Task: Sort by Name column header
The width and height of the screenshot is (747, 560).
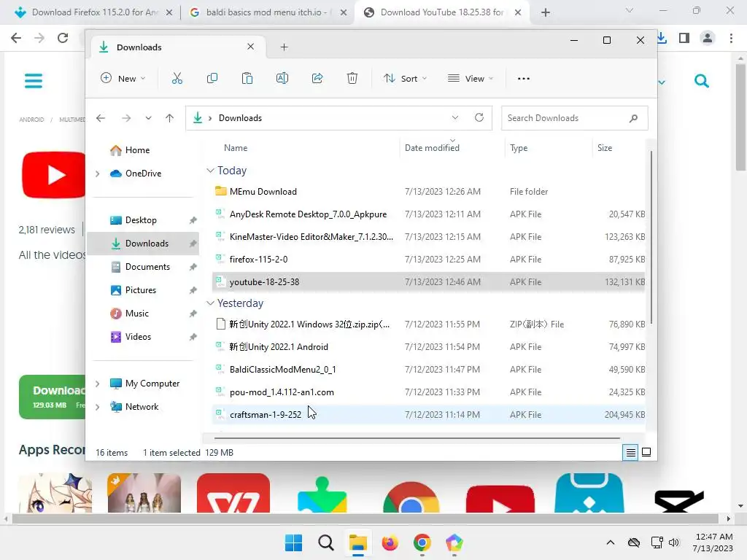Action: (x=236, y=148)
